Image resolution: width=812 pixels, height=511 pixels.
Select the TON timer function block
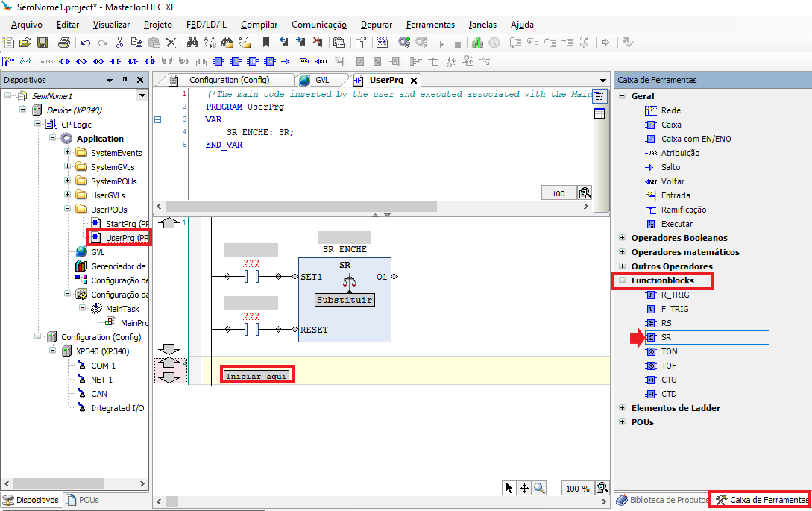pos(669,351)
